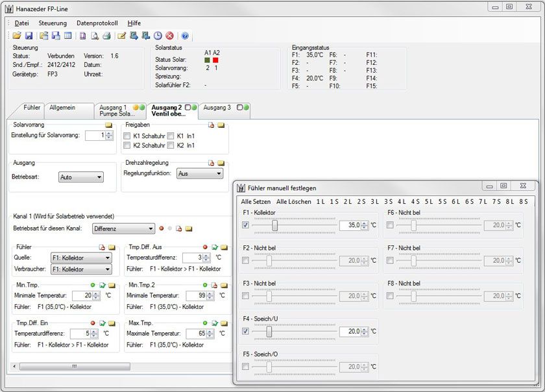Viewport: 545px width, 392px height.
Task: Click Alle Löschen in sensor dialog
Action: coord(293,202)
